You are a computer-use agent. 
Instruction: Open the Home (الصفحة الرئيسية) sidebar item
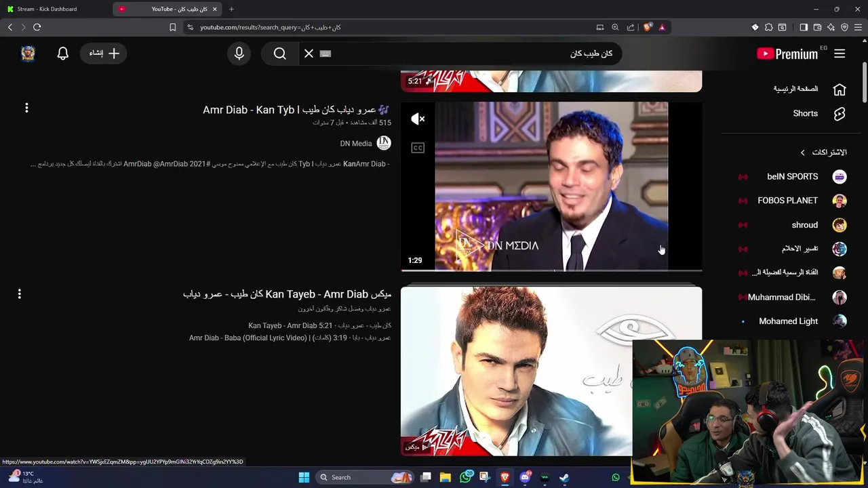pyautogui.click(x=810, y=89)
